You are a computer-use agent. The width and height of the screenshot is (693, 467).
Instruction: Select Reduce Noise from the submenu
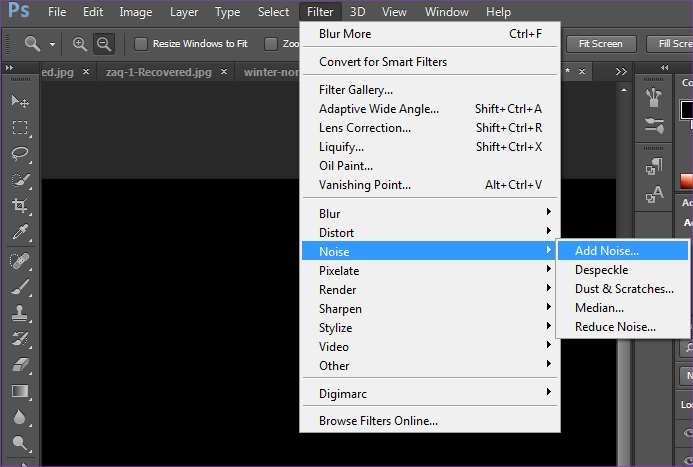(x=615, y=327)
